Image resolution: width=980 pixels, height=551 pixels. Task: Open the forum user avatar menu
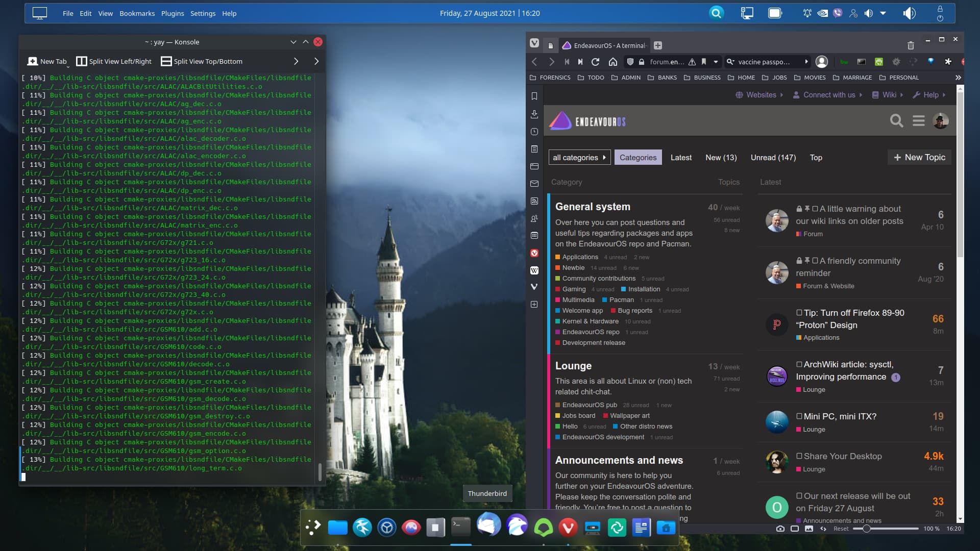click(941, 121)
